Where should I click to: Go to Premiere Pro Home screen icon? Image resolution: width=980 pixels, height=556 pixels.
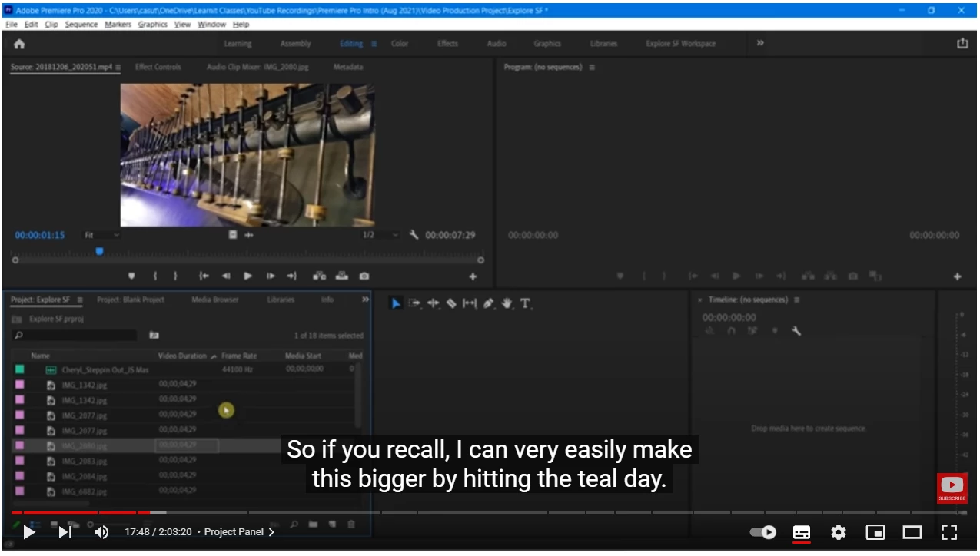click(x=19, y=44)
